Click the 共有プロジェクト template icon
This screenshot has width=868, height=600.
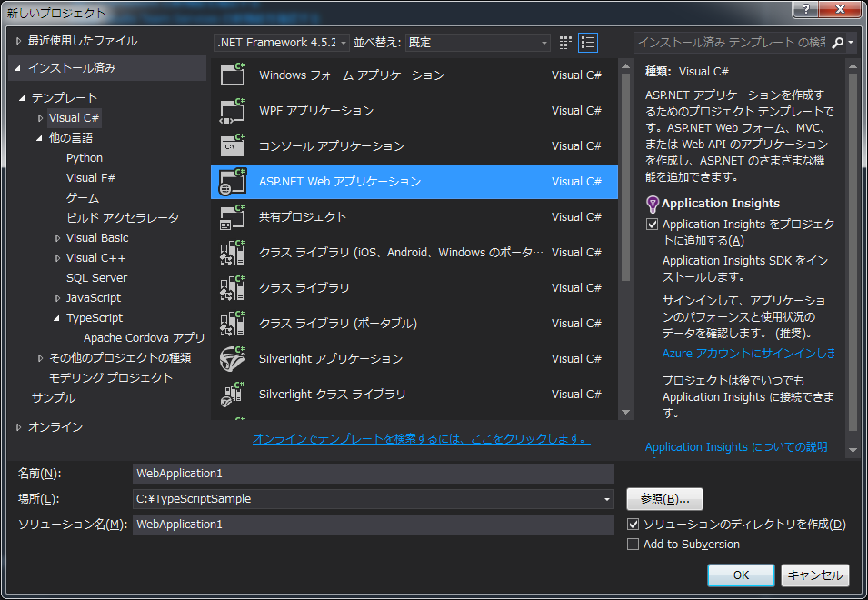pyautogui.click(x=234, y=217)
